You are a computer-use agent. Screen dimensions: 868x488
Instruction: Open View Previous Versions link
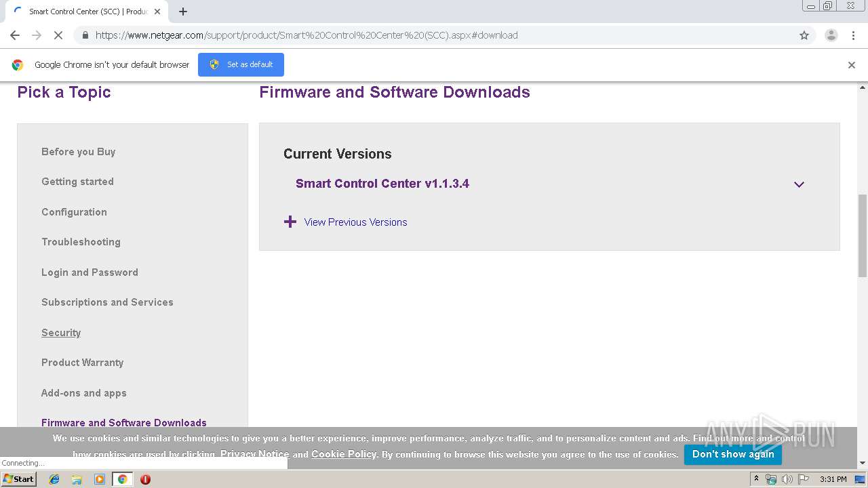[x=355, y=222]
